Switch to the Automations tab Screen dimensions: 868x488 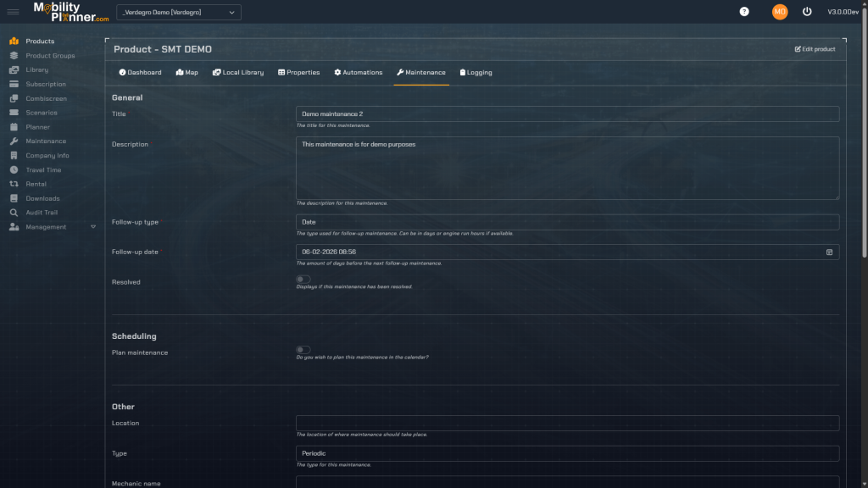pos(358,73)
